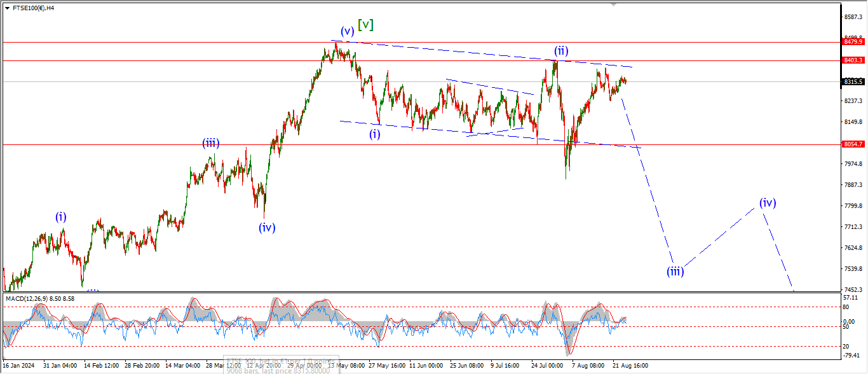Click the 16 Jan 2024 date label
868x374 pixels.
(18, 366)
